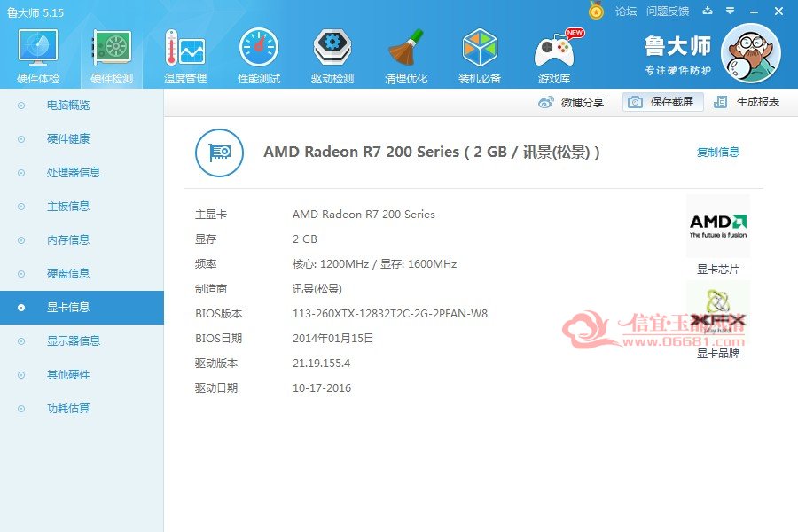Viewport: 798px width, 532px height.
Task: Open the 论坛 forum link
Action: (x=625, y=12)
